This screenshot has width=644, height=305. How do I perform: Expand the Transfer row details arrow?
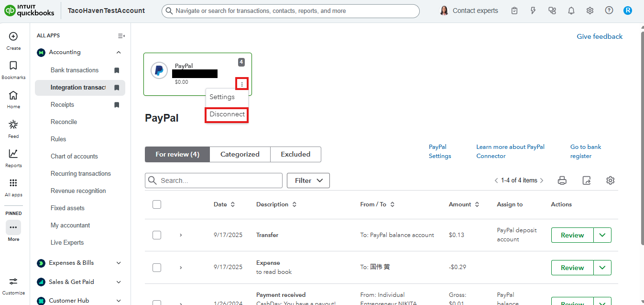181,235
